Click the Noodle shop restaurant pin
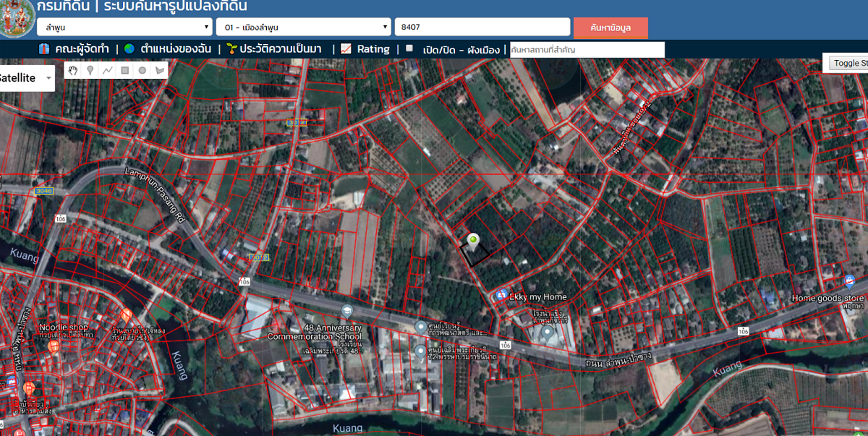 tap(54, 347)
